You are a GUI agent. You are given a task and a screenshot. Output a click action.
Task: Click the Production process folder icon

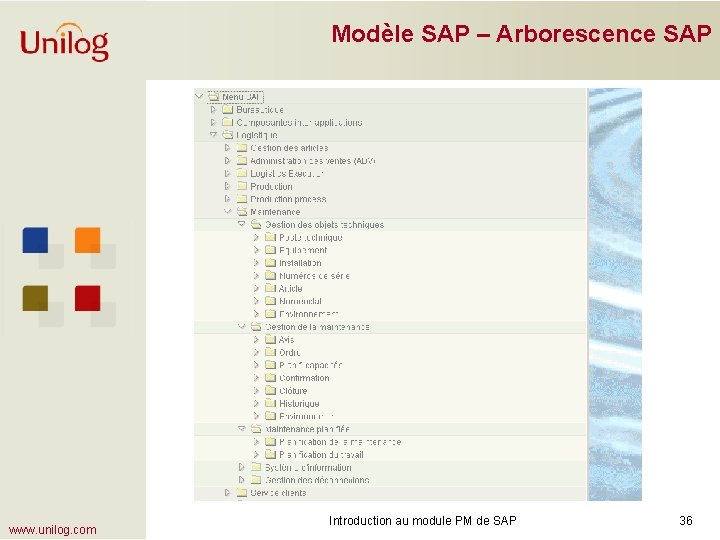pyautogui.click(x=242, y=199)
